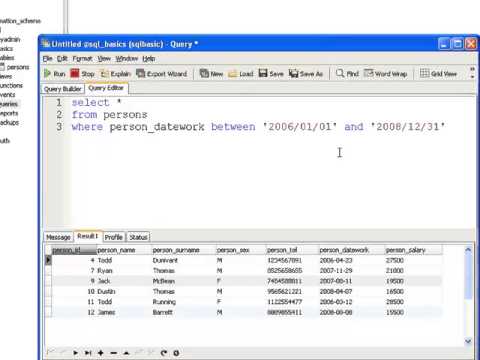Screen dimensions: 480x360
Task: Select Backups in the left tree
Action: point(9,122)
